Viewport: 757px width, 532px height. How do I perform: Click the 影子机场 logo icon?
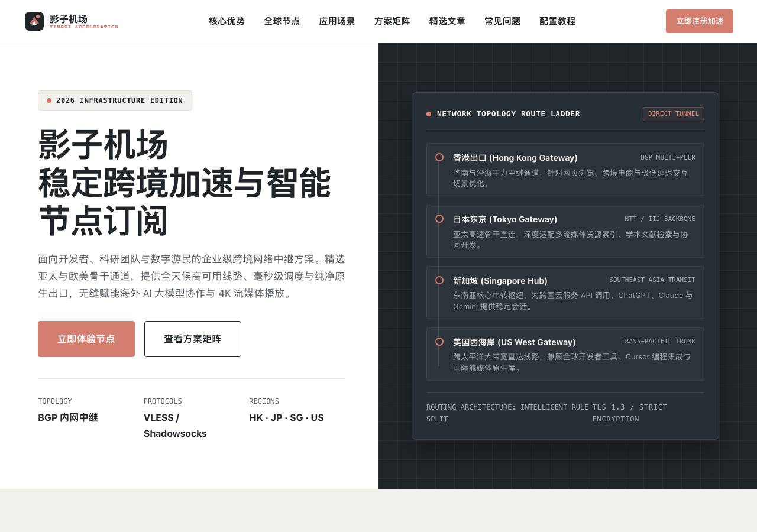point(34,21)
